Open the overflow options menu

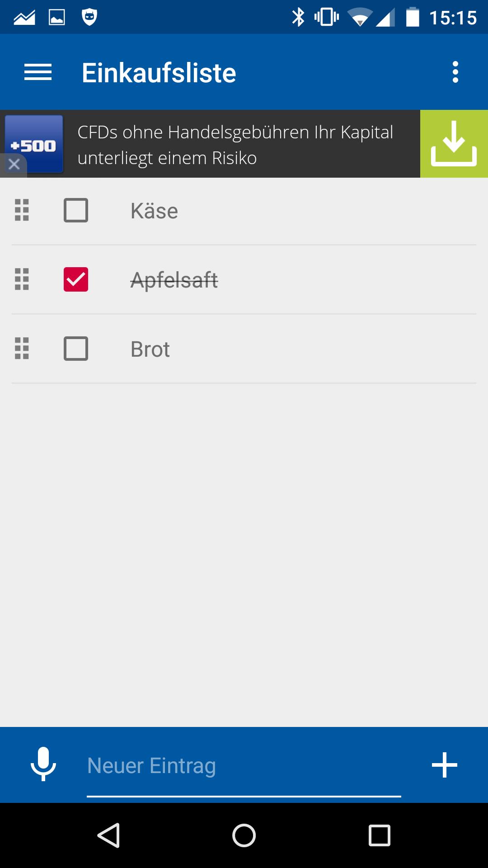455,71
